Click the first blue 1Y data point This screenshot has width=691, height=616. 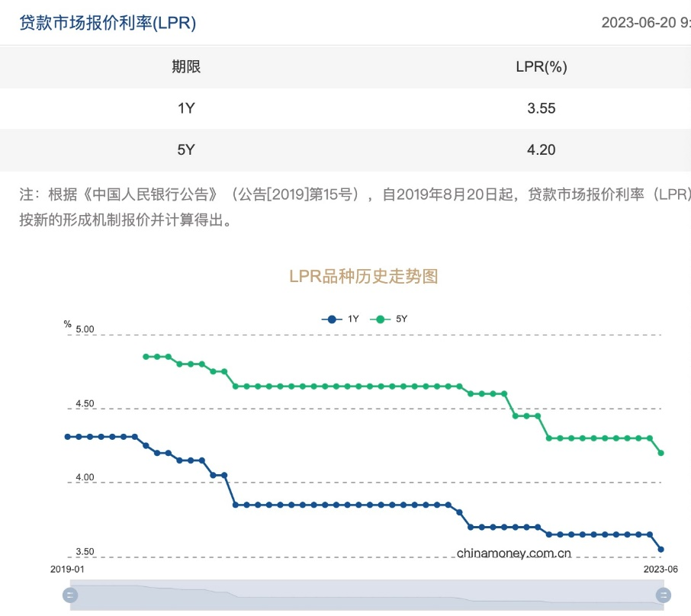pyautogui.click(x=68, y=437)
